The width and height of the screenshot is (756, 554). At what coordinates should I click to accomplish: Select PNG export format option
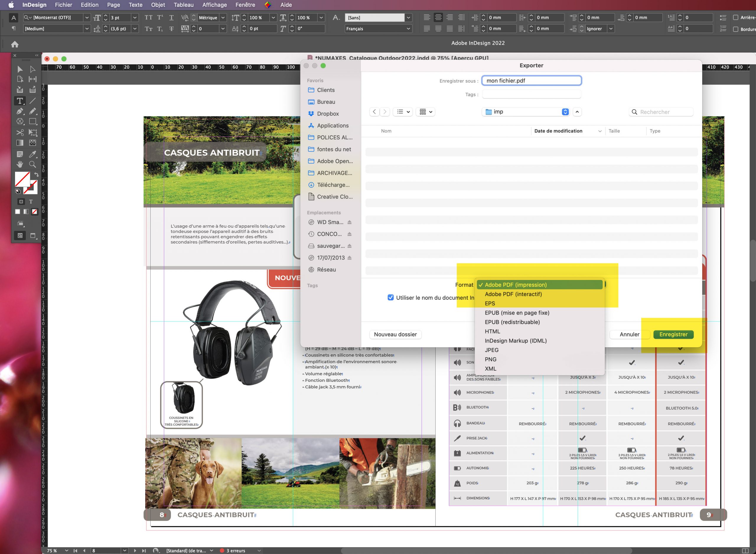coord(491,359)
